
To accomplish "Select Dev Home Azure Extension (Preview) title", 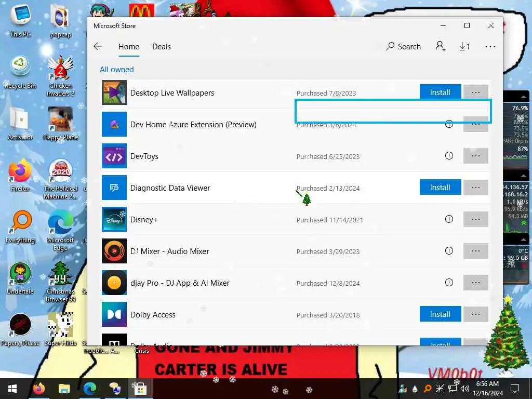I will coord(193,125).
